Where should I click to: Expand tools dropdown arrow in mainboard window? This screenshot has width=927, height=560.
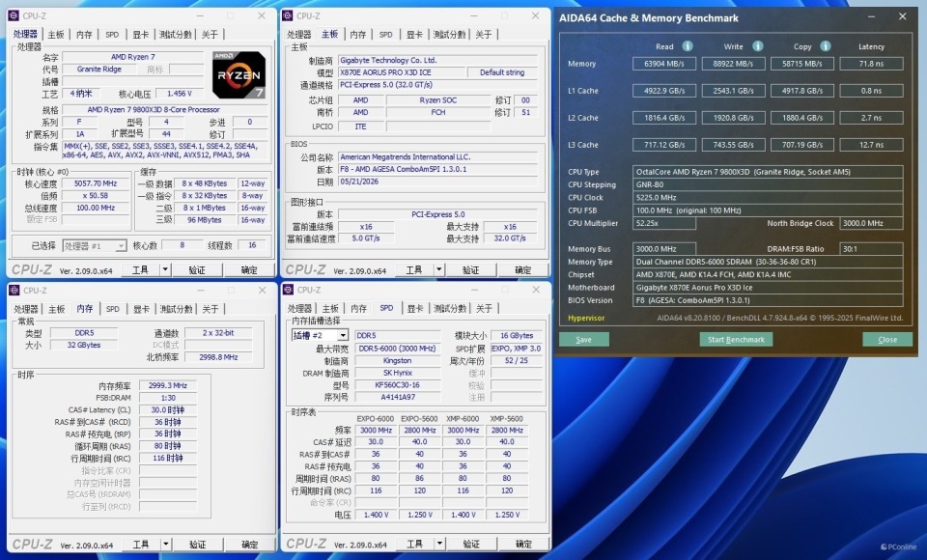coord(439,270)
